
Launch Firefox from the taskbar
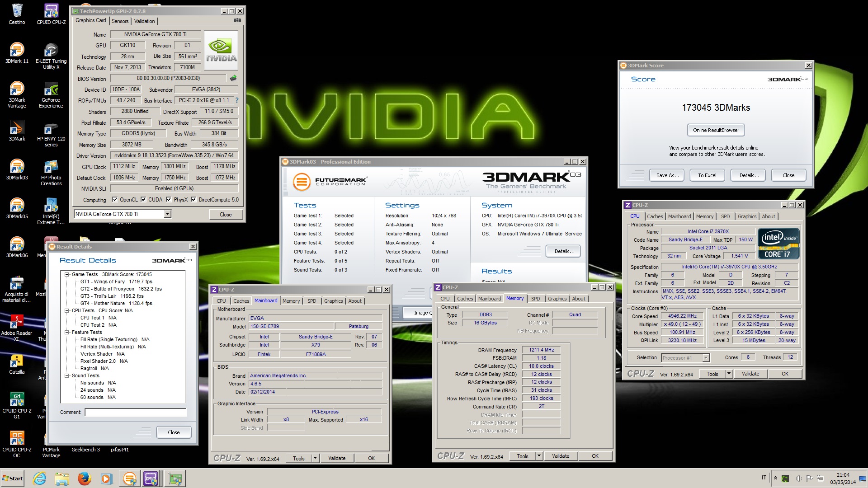point(84,478)
